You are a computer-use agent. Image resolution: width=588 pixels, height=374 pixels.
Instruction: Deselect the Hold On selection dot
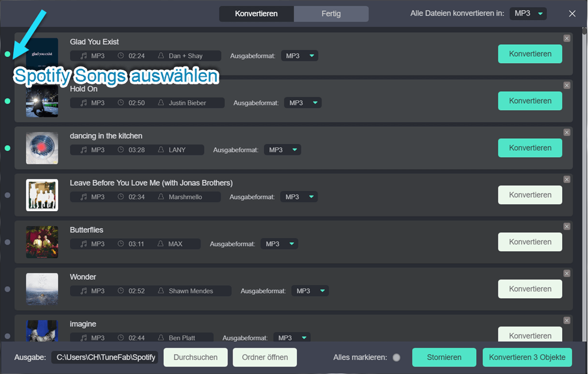7,101
